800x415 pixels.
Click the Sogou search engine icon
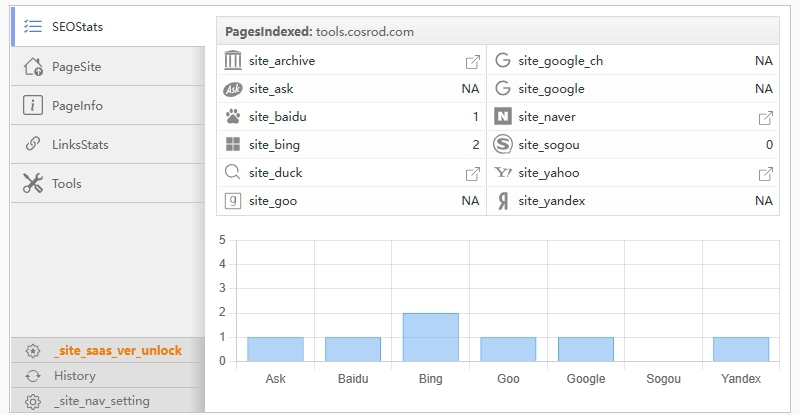pyautogui.click(x=502, y=145)
